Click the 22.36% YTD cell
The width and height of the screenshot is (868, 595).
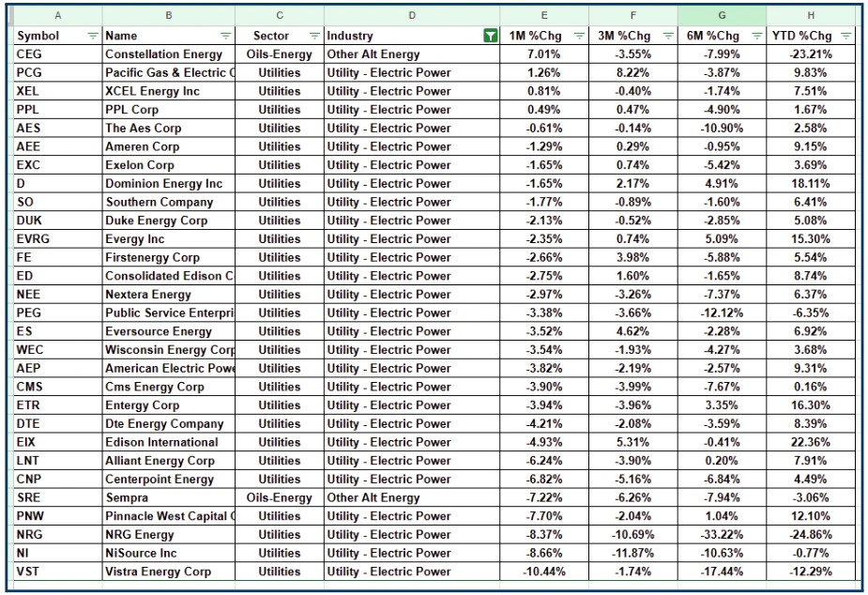[811, 442]
